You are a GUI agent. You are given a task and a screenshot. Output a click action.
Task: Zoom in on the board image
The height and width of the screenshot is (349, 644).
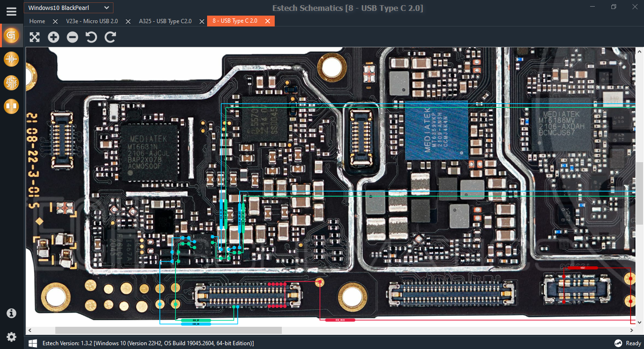coord(53,37)
